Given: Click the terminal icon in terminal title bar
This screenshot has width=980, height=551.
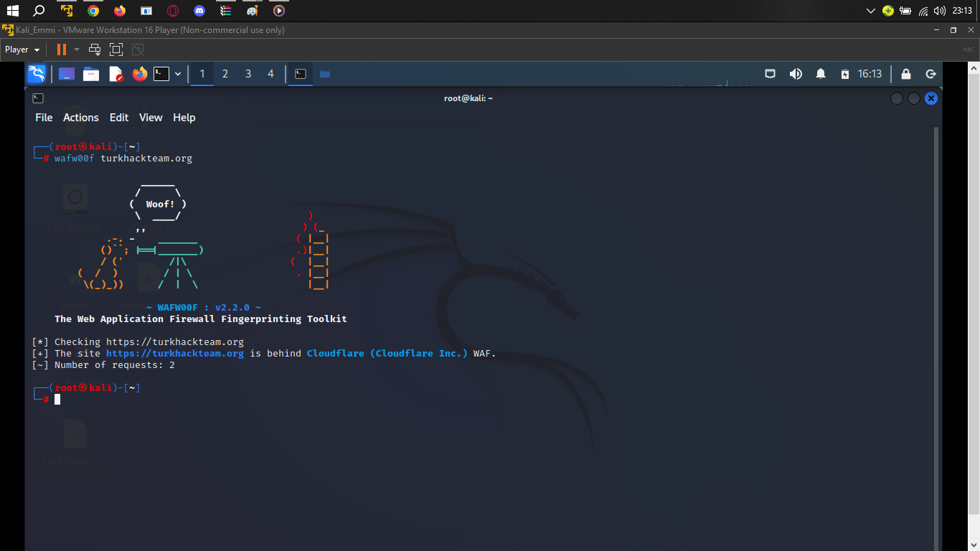Looking at the screenshot, I should point(38,98).
